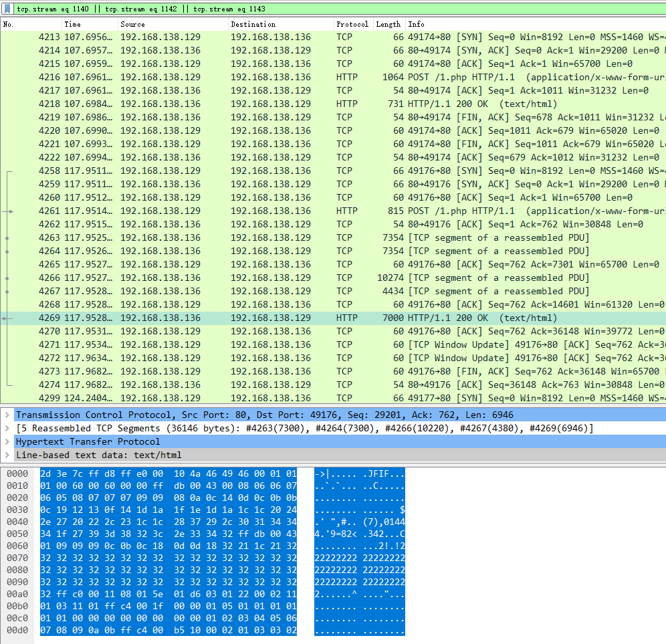Expand the Hypertext Transfer Protocol node
Viewport: 666px width, 644px height.
[x=7, y=442]
